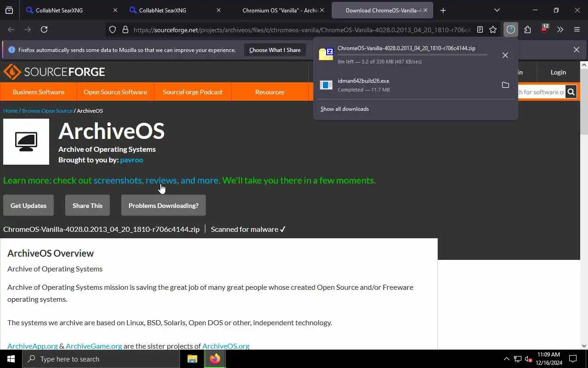Image resolution: width=588 pixels, height=368 pixels.
Task: Open File Explorer from taskbar
Action: click(192, 359)
